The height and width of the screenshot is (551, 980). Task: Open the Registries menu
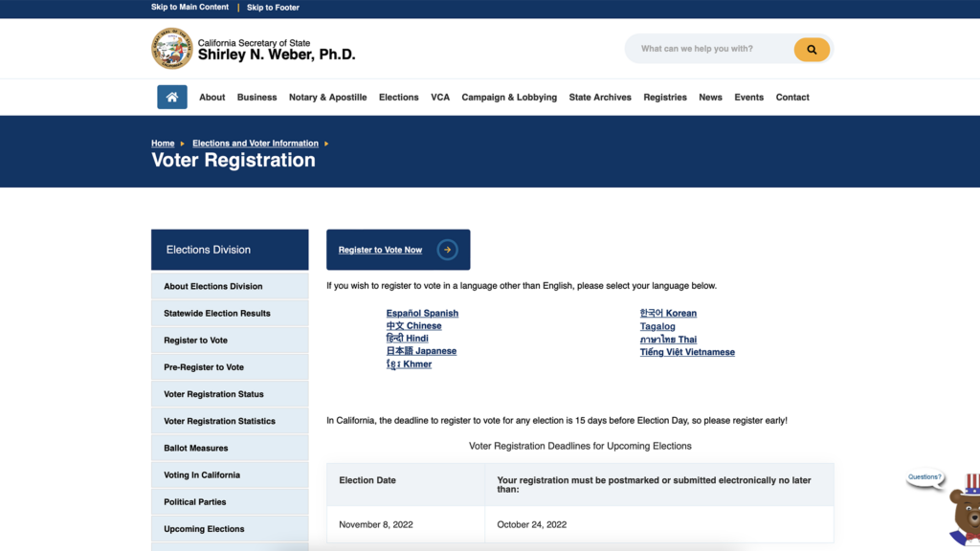(665, 98)
